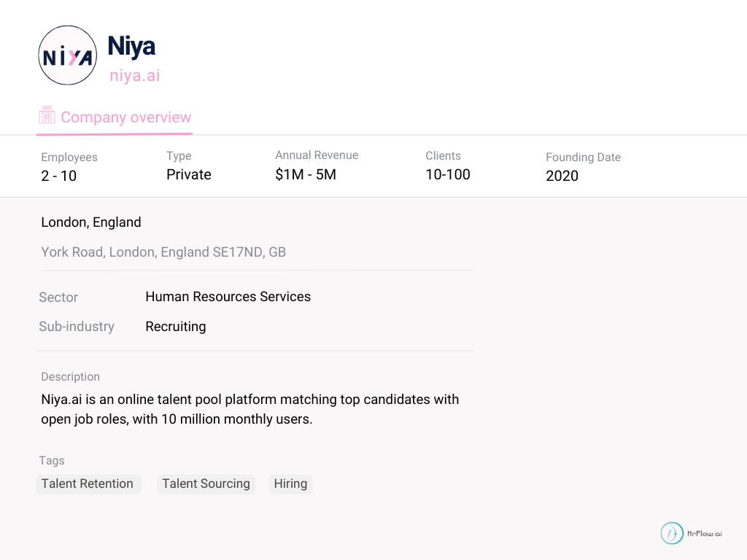Switch to the Company overview tab
The height and width of the screenshot is (560, 747).
(x=125, y=117)
